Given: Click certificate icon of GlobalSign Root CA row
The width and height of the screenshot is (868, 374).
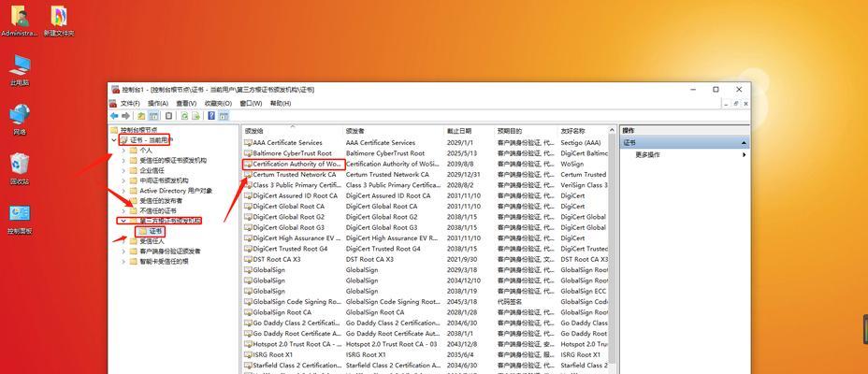Looking at the screenshot, I should 248,312.
